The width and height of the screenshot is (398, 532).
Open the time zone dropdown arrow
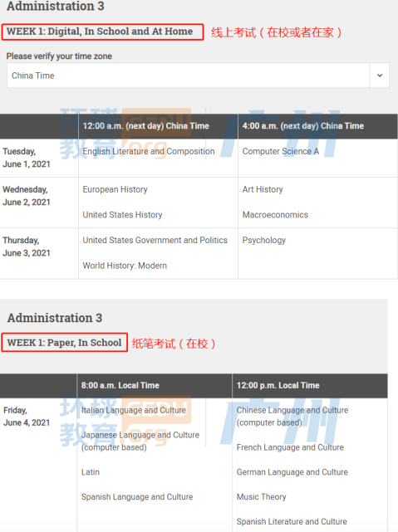380,76
